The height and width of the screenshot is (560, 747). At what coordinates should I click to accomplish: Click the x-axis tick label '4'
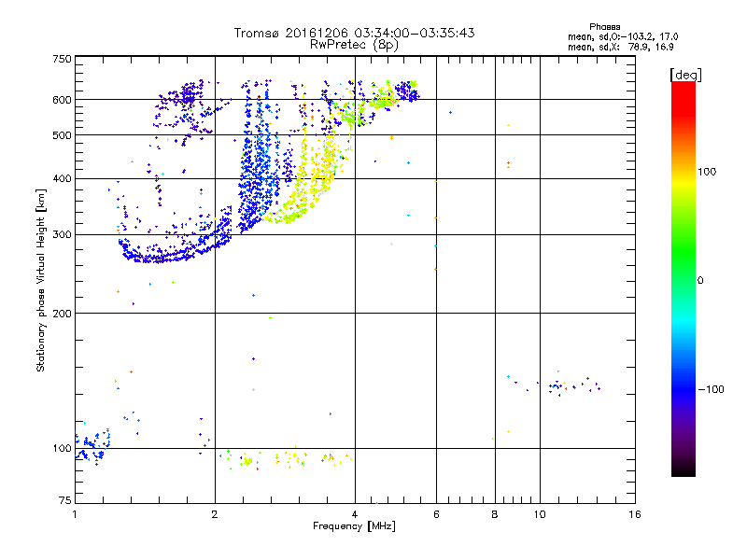point(355,514)
